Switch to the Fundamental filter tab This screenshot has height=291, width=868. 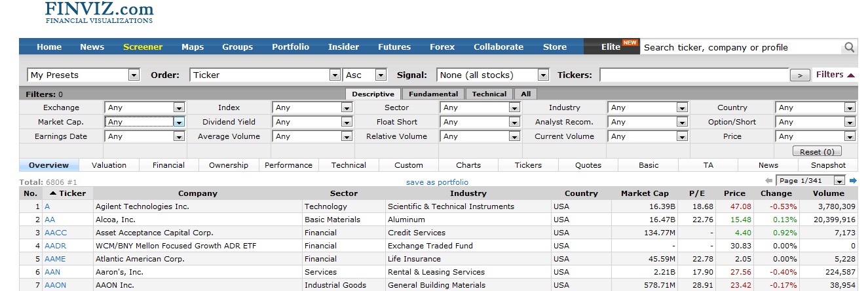tap(432, 94)
